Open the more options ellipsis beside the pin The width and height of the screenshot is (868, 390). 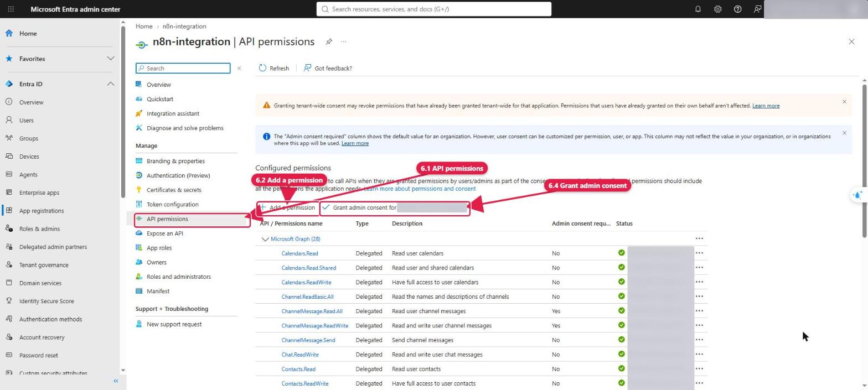pos(344,41)
